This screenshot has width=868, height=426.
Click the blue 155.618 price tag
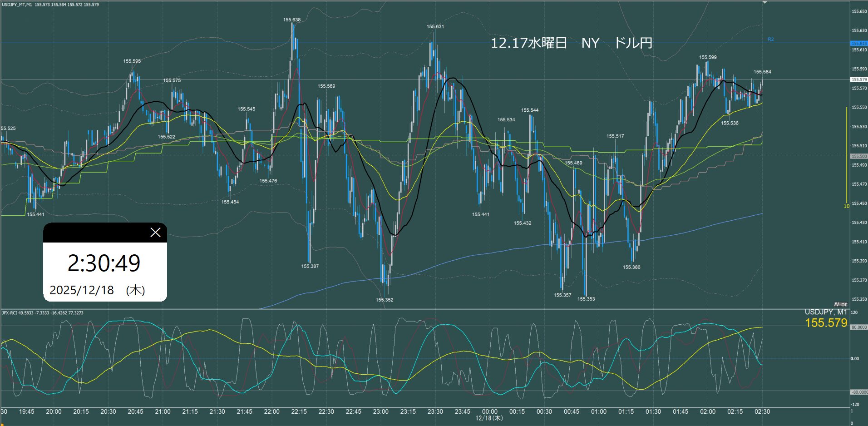[858, 44]
